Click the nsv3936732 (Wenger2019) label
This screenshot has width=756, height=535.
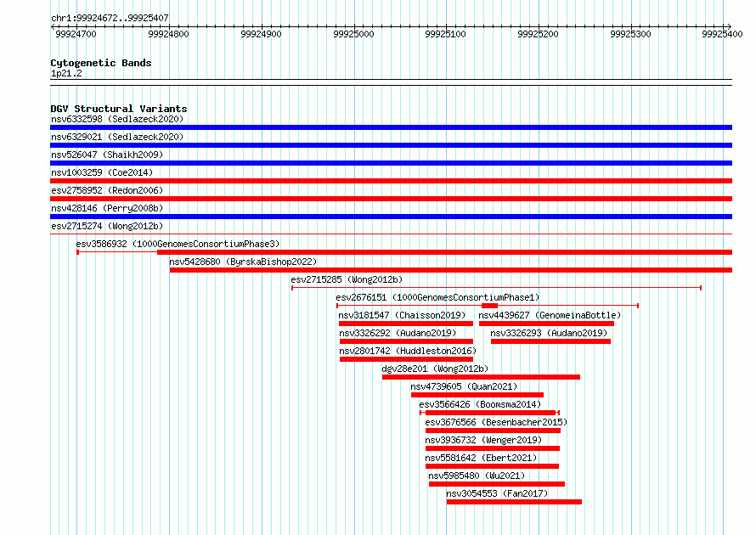point(483,440)
